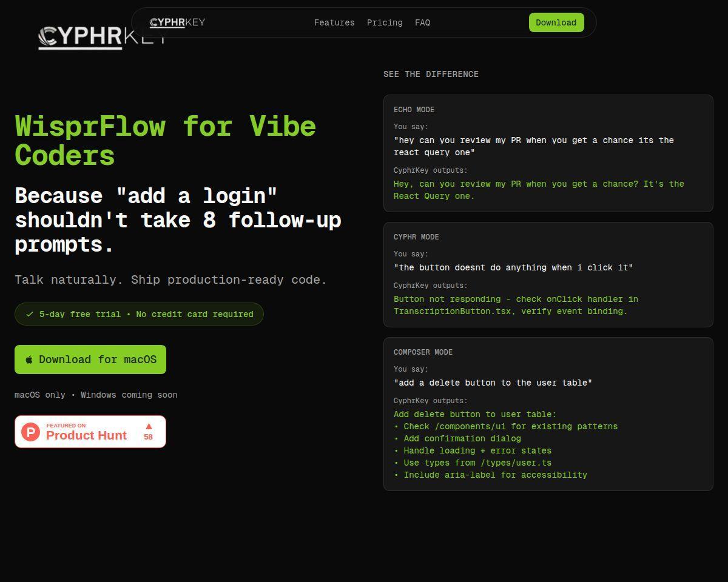
Task: Select the Echo Mode example card
Action: point(548,153)
